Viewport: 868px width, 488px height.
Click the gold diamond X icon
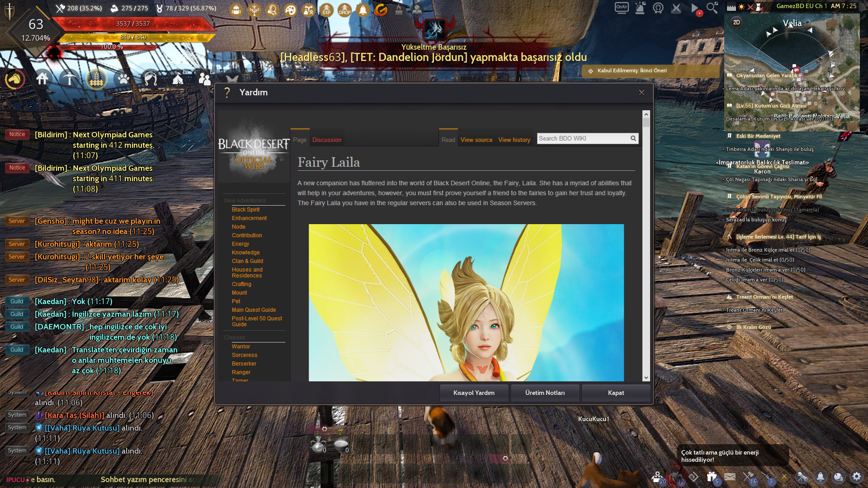784,476
